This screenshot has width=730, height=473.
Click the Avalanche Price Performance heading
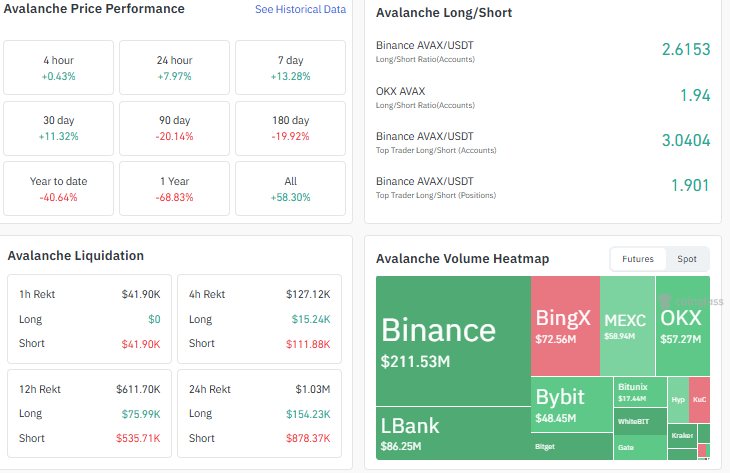(x=94, y=9)
